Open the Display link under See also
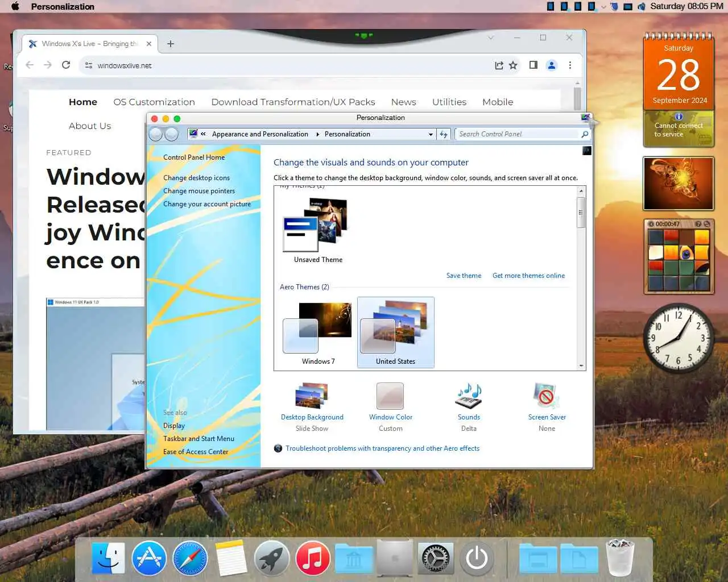 (x=174, y=426)
